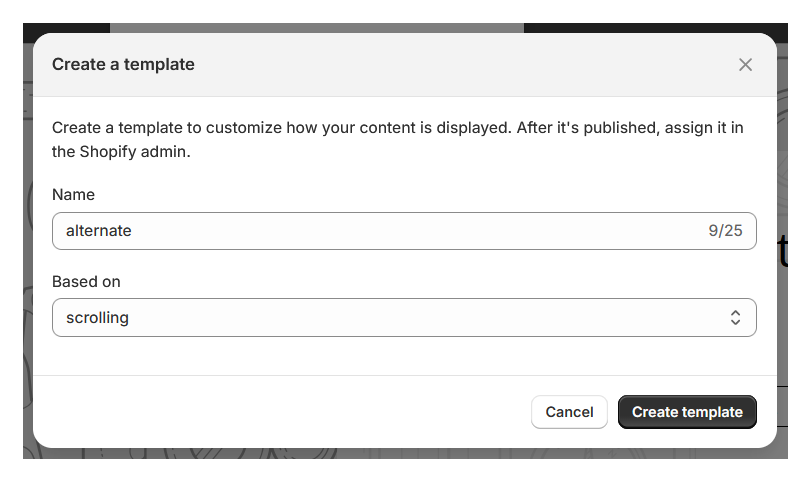The height and width of the screenshot is (483, 809).
Task: Confirm template creation with dark button
Action: click(687, 412)
